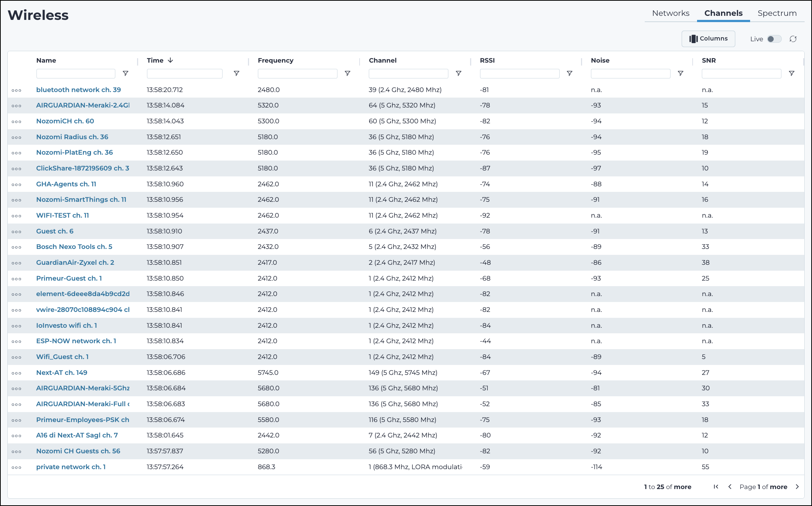Click the SNR filter text field
Viewport: 812px width, 506px height.
[x=741, y=74]
